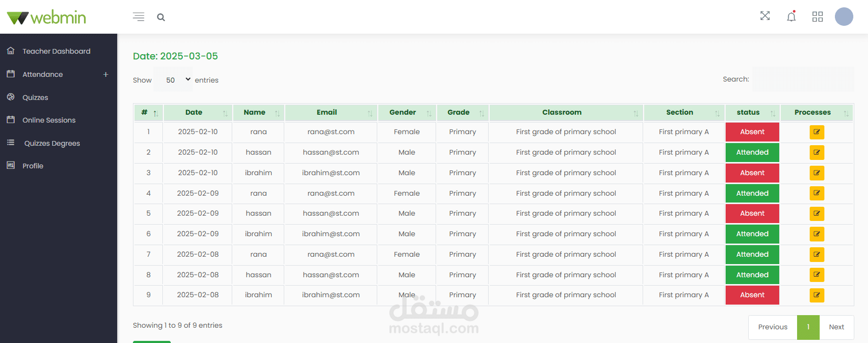Go to Next page
868x343 pixels.
click(836, 327)
